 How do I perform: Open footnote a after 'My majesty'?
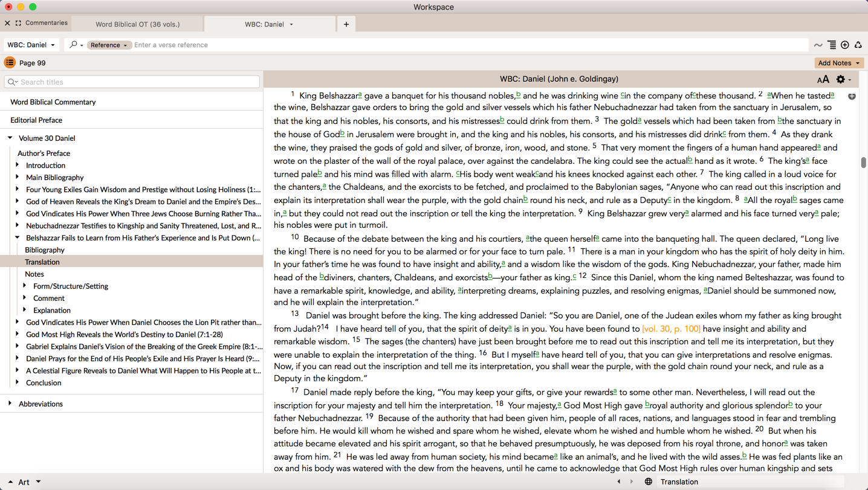[559, 405]
